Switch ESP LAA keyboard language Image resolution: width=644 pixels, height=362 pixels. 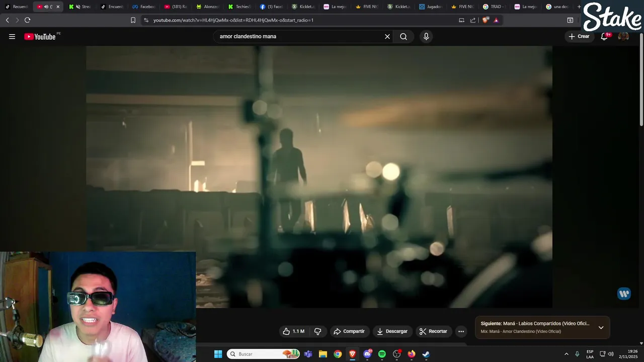click(x=590, y=354)
